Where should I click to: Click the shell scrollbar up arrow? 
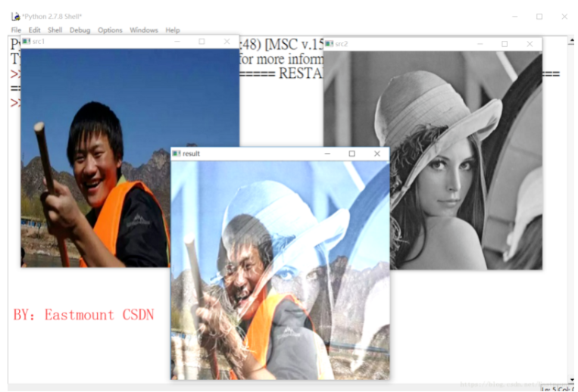click(572, 40)
